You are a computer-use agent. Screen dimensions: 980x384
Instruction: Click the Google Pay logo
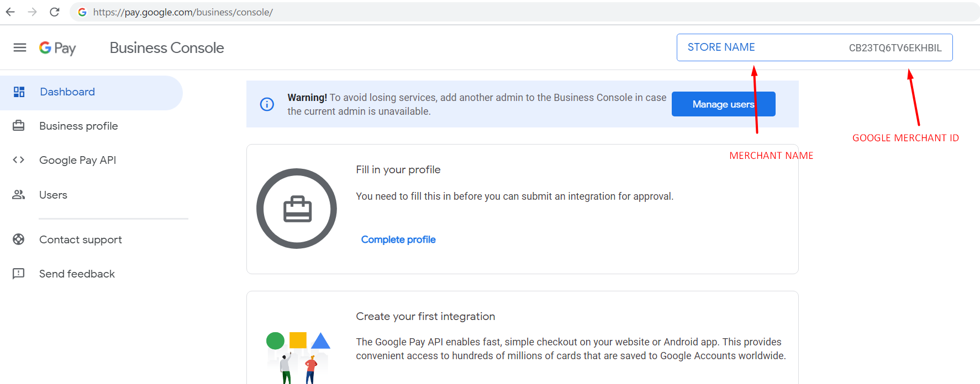click(x=57, y=48)
